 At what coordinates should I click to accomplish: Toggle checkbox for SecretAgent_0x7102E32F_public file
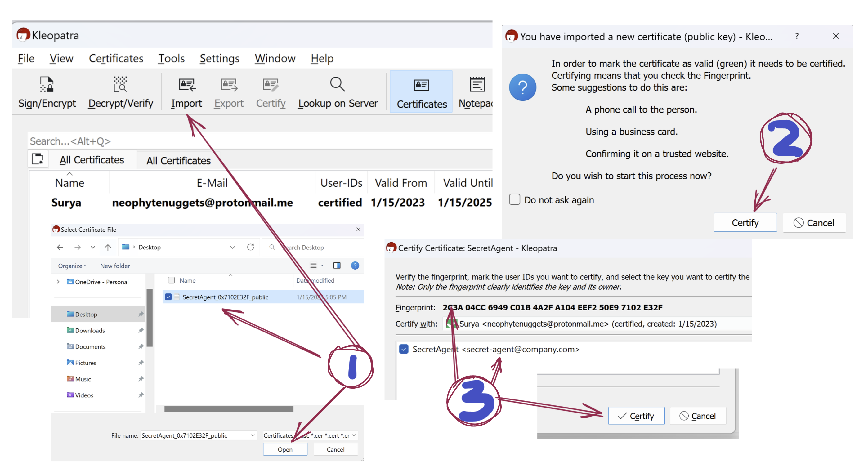pyautogui.click(x=168, y=297)
